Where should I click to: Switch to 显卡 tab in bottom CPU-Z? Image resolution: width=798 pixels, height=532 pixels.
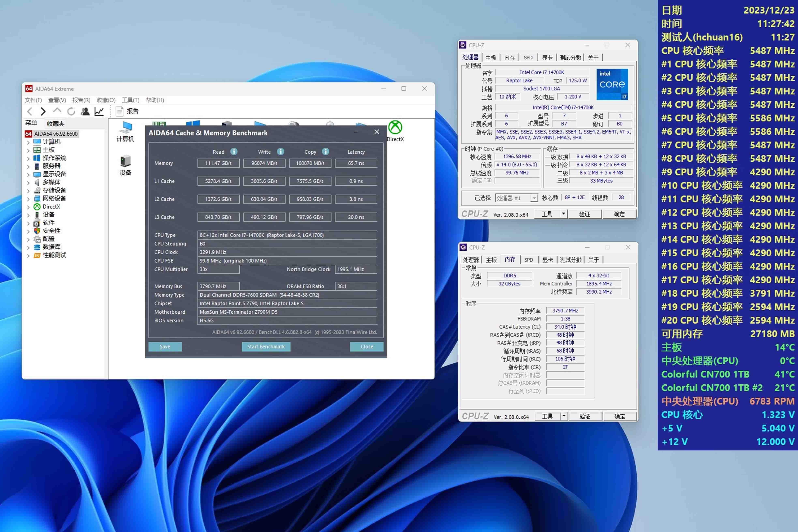(x=548, y=260)
